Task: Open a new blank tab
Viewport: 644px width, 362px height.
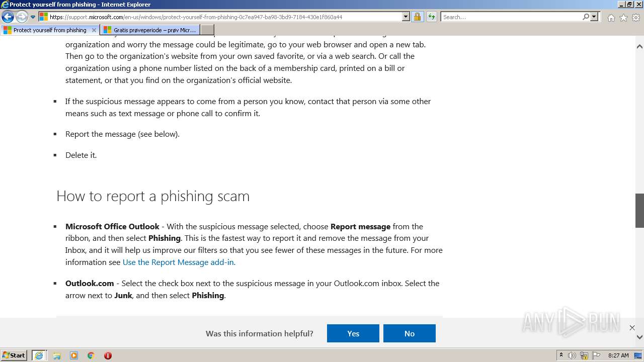Action: pyautogui.click(x=207, y=30)
